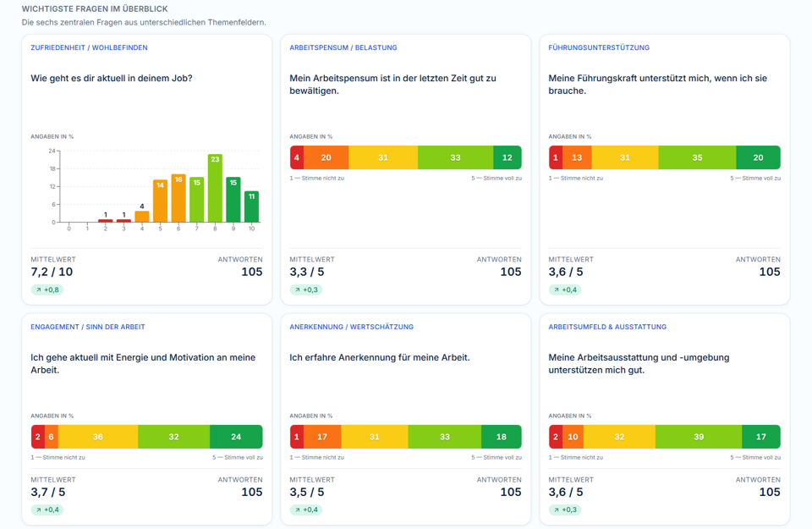
Task: Click the dark green segment 18 in Anerkennung bar
Action: pos(502,437)
